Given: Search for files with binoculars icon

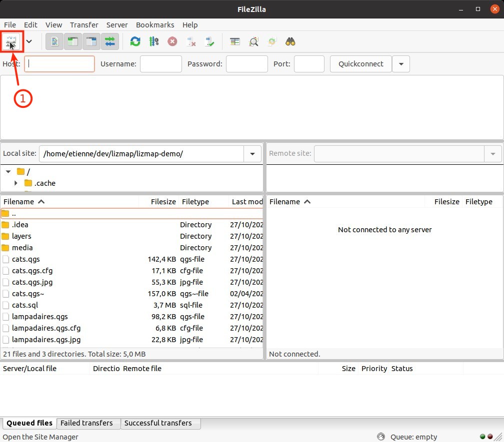Looking at the screenshot, I should pos(290,41).
